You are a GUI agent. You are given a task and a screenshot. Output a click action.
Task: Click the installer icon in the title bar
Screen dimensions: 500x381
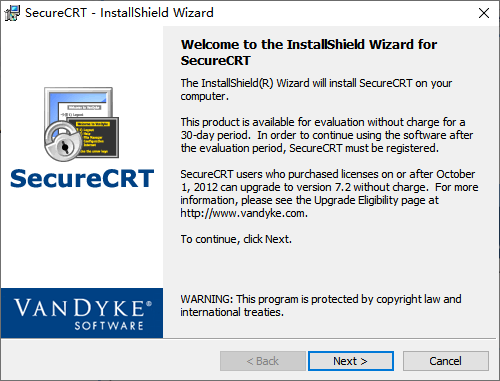[x=12, y=13]
